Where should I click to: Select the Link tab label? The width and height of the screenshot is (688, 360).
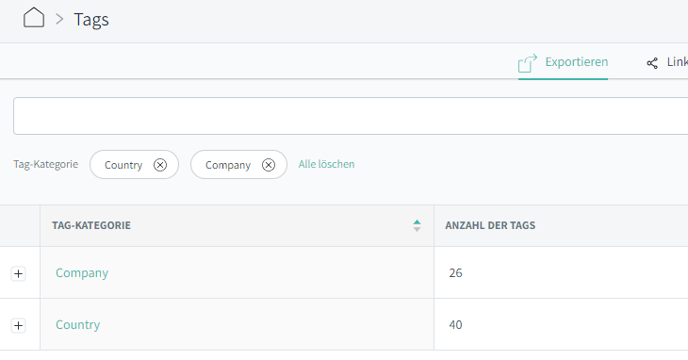[x=677, y=62]
